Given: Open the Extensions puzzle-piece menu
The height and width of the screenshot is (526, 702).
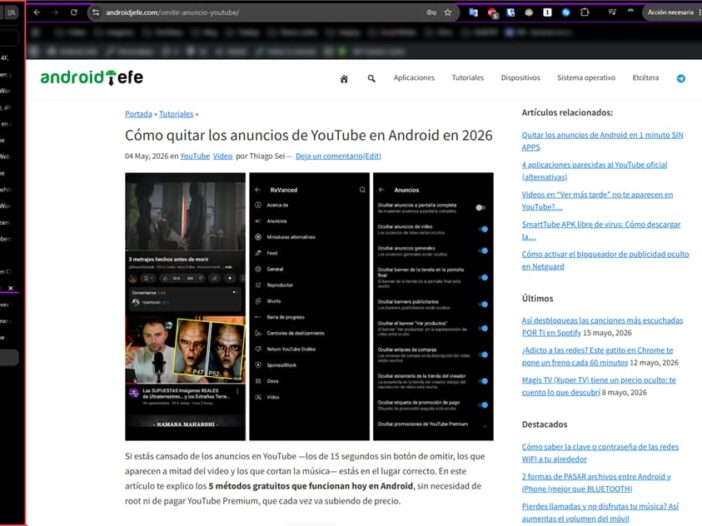Looking at the screenshot, I should click(x=585, y=13).
